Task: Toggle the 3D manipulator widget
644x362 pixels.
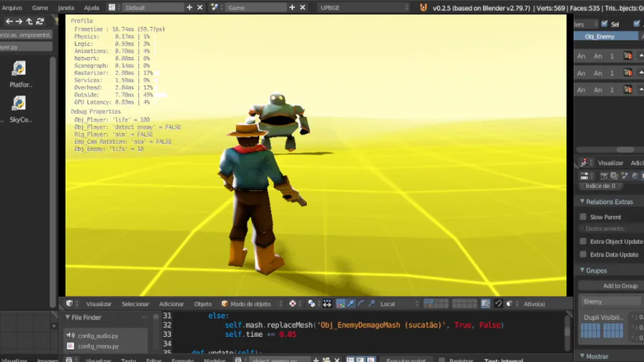Action: click(x=341, y=304)
